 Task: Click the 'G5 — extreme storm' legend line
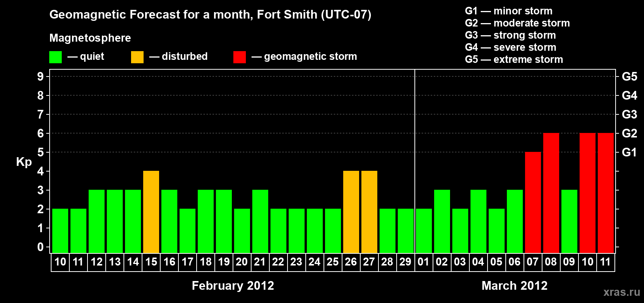pos(514,59)
